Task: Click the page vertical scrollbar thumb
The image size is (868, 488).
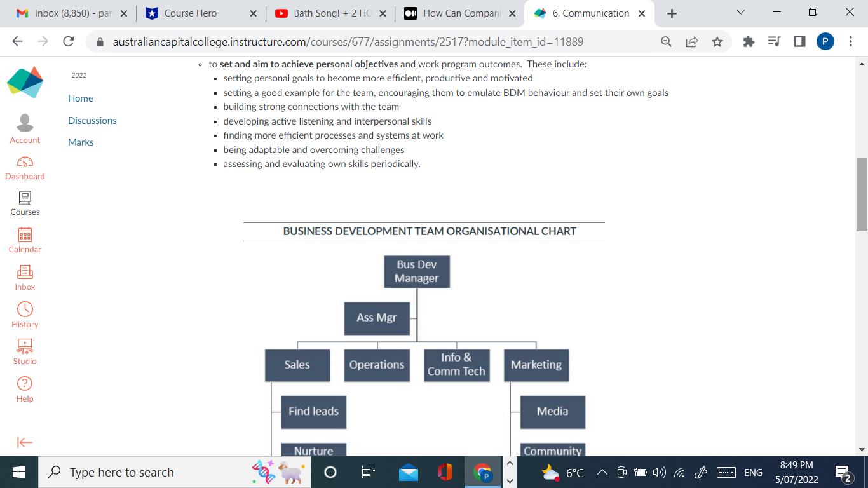Action: coord(862,194)
